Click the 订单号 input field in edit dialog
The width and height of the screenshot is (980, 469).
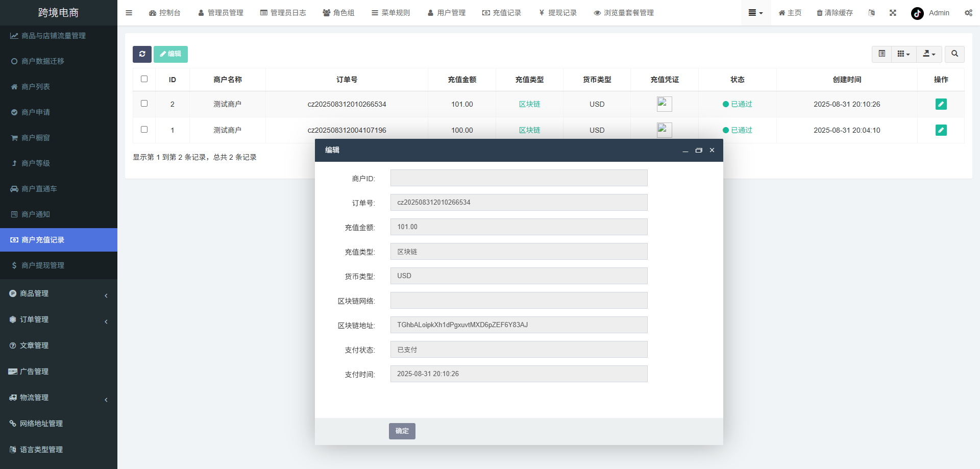click(x=518, y=202)
